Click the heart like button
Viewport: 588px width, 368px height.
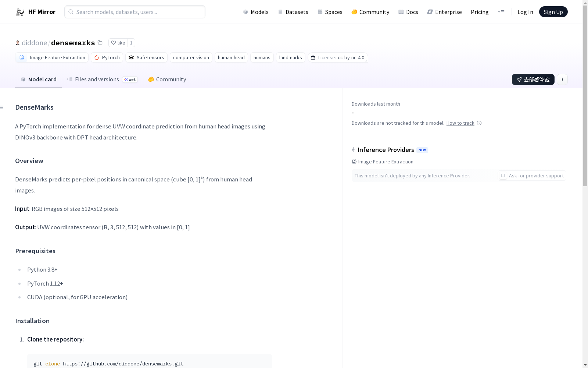118,43
